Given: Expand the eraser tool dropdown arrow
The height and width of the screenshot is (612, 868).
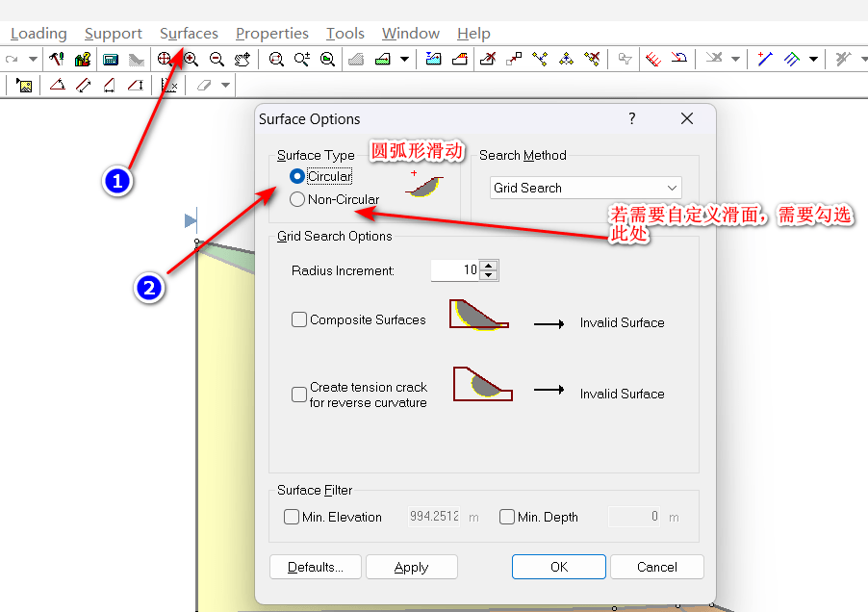Looking at the screenshot, I should click(x=226, y=85).
